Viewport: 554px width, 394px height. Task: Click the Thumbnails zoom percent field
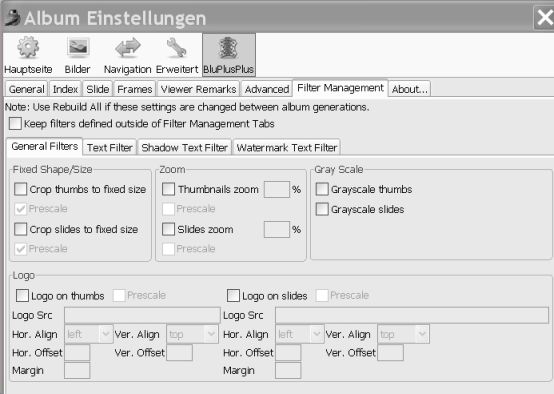277,189
